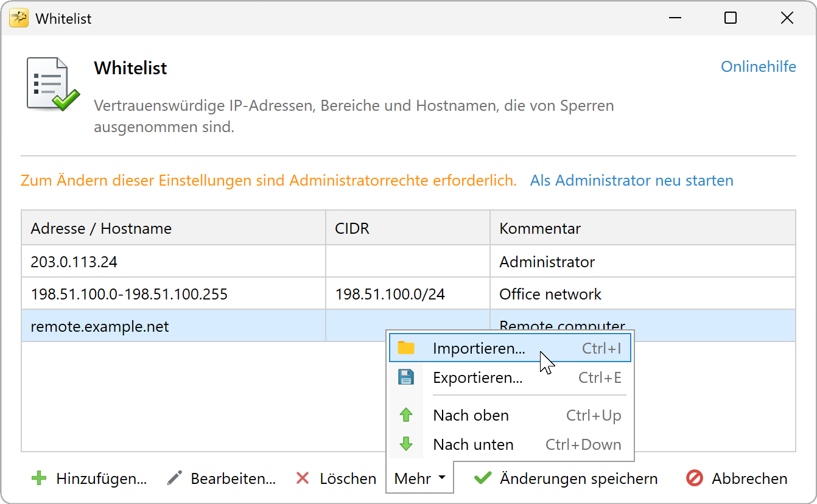This screenshot has height=504, width=817.
Task: Select the 203.0.113.24 address row
Action: tap(408, 262)
